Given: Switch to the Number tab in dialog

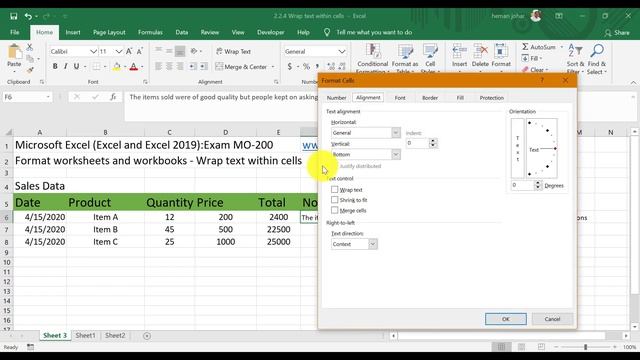Looking at the screenshot, I should pyautogui.click(x=336, y=98).
